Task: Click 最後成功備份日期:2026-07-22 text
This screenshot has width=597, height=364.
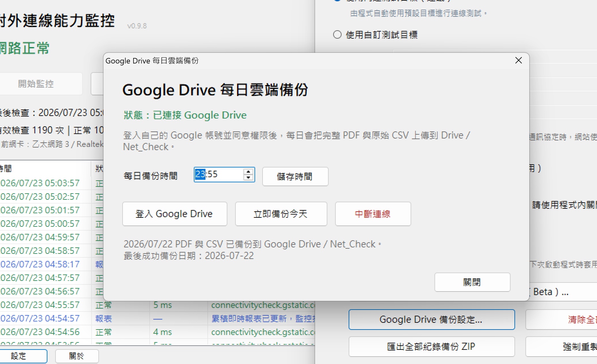Action: (x=189, y=256)
